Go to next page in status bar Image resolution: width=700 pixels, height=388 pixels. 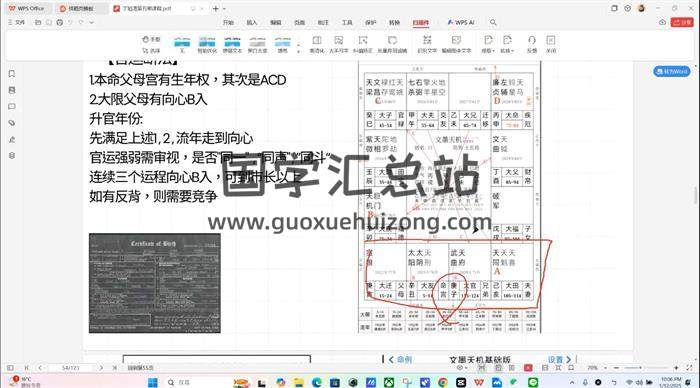click(x=101, y=368)
